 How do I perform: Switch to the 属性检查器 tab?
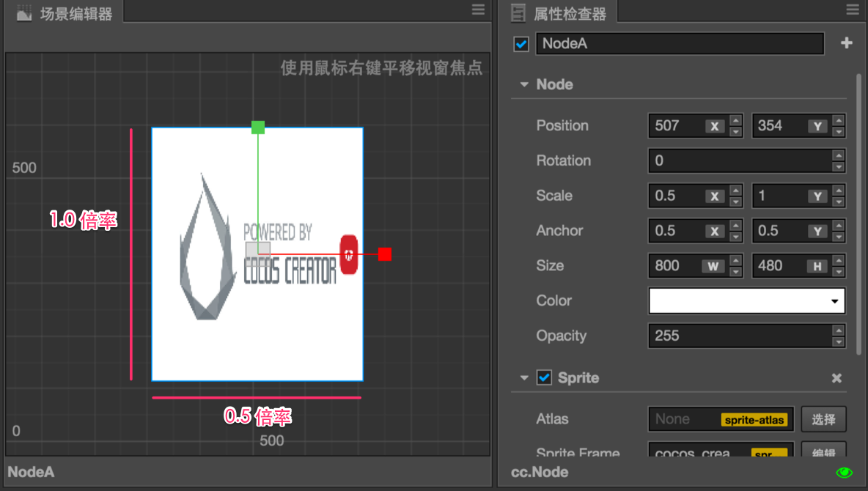559,13
